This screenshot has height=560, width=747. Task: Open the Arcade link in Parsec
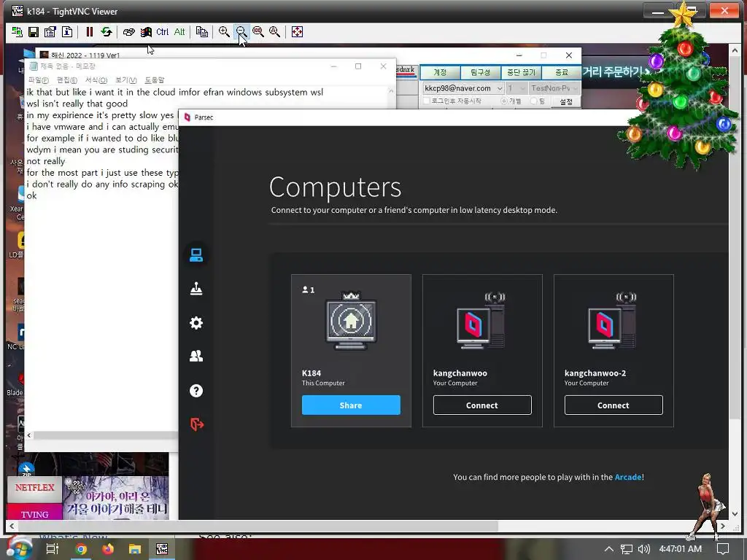628,477
